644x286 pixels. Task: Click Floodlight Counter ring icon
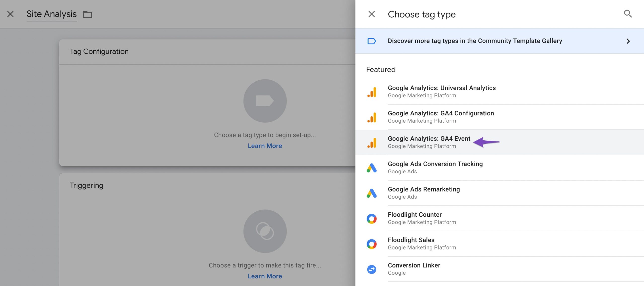372,219
